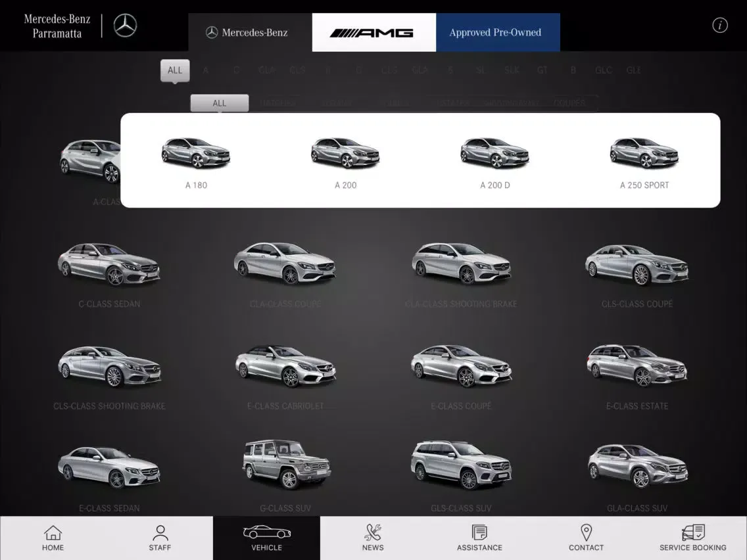Filter models by SL class
747x560 pixels.
click(x=481, y=70)
